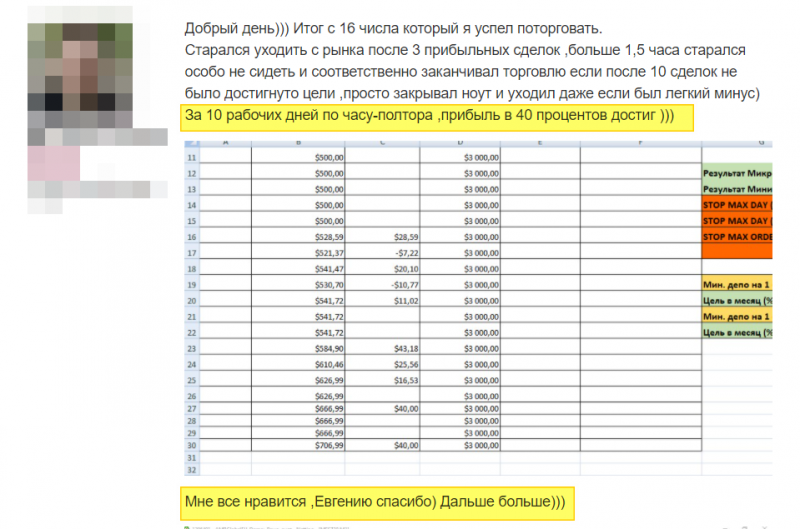Image resolution: width=800 pixels, height=529 pixels.
Task: Click the $16,53 result cell
Action: (382, 381)
